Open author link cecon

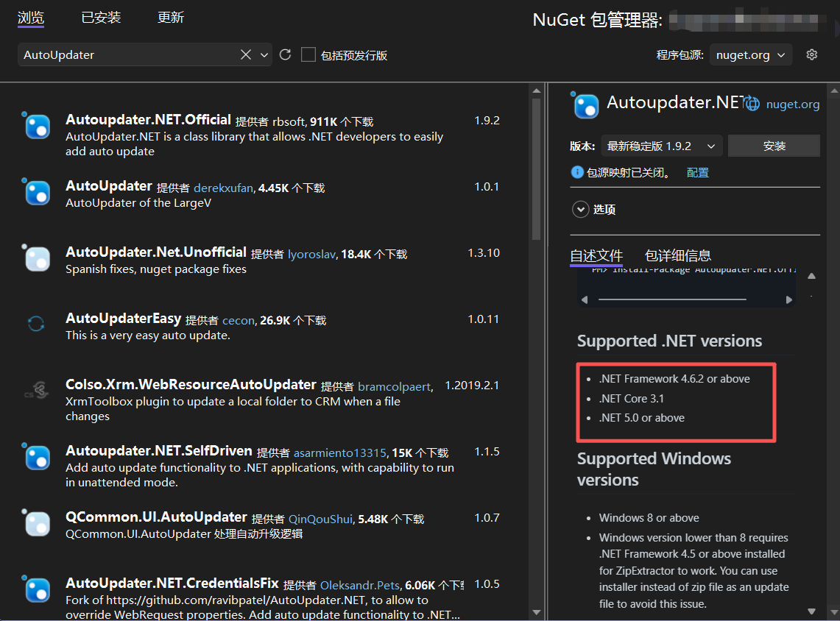point(239,321)
